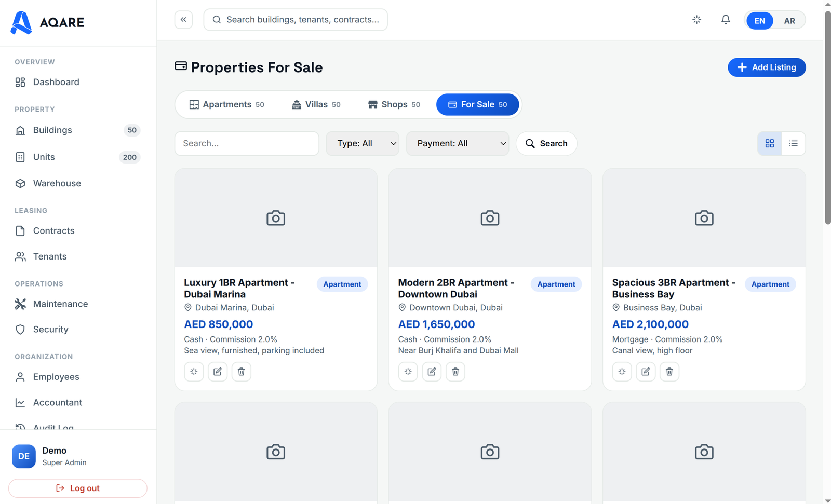Image resolution: width=831 pixels, height=504 pixels.
Task: Open Employees in sidebar
Action: (78, 377)
